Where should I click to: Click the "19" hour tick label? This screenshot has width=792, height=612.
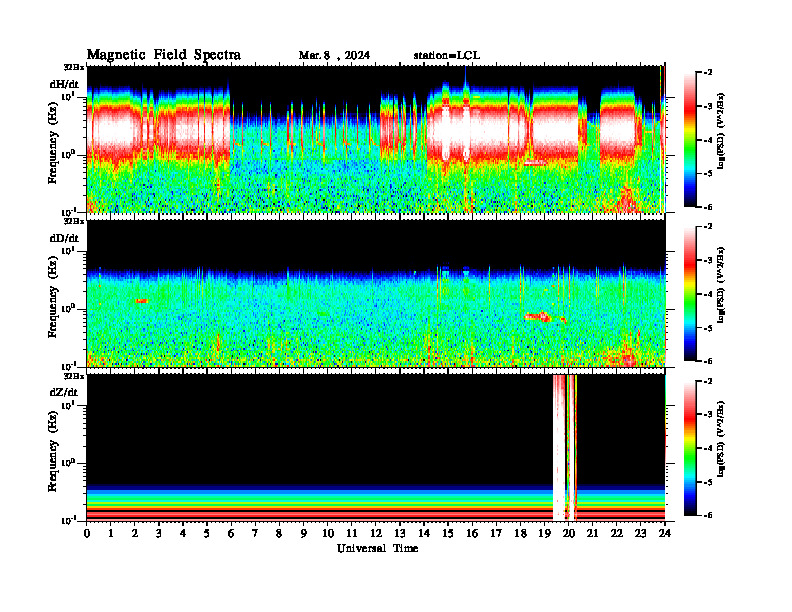click(544, 533)
